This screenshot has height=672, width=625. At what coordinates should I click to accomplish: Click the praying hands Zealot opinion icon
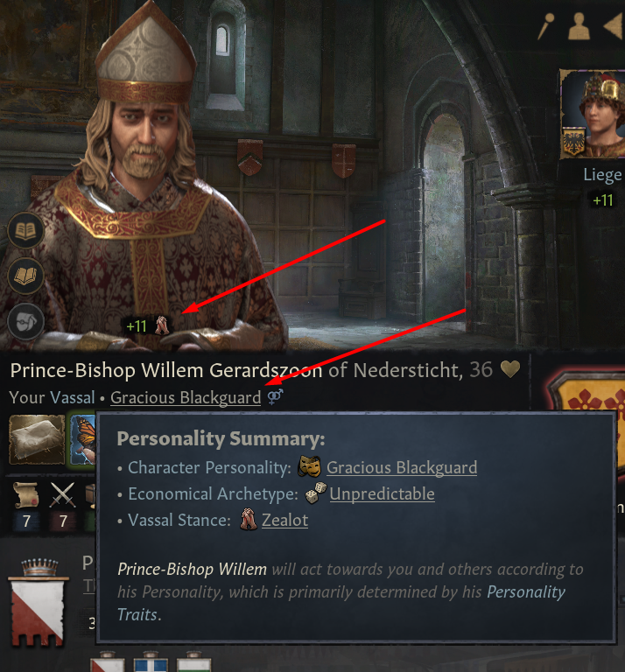pos(162,325)
